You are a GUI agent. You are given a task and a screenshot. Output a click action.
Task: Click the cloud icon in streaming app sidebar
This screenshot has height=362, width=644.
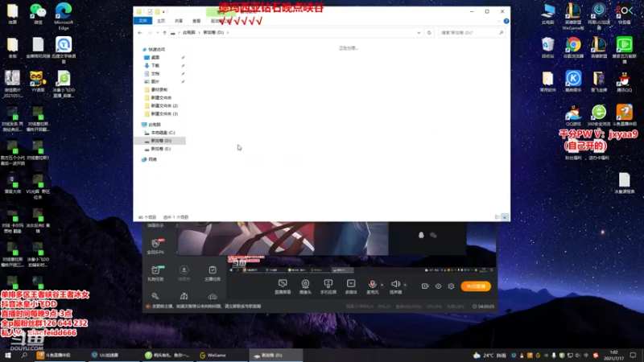point(213,296)
